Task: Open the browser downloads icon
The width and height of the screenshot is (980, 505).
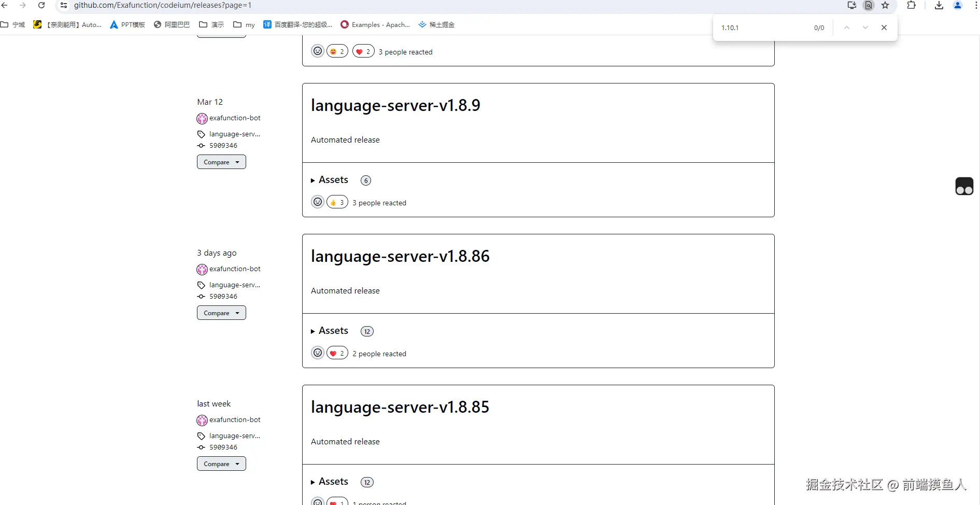Action: coord(939,5)
